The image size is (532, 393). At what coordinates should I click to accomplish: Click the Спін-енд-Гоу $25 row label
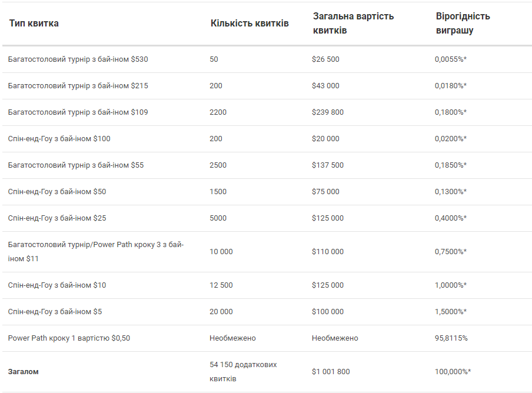[x=57, y=218]
